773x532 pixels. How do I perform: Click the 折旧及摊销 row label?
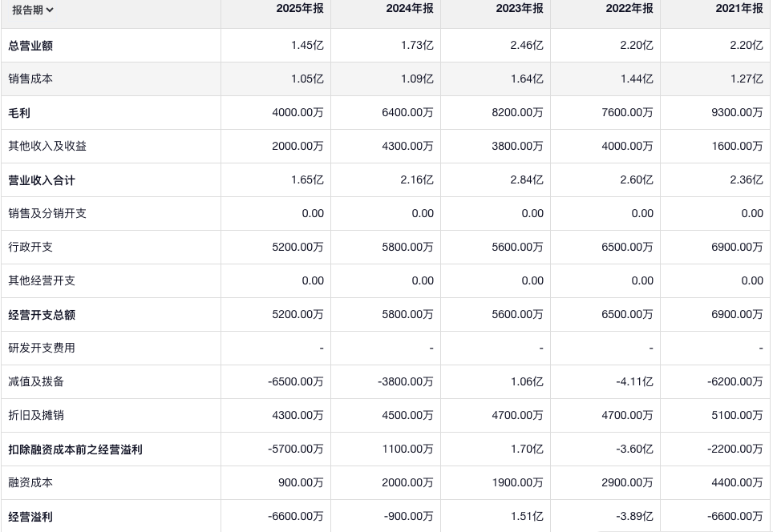pos(36,416)
